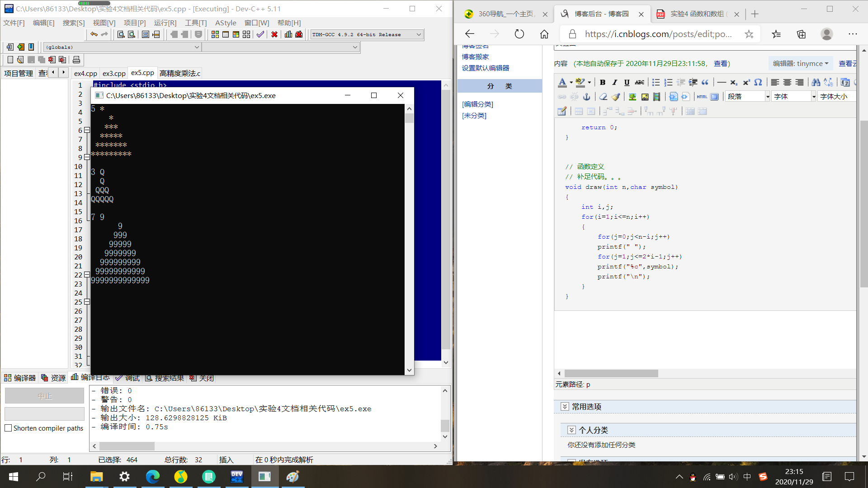Click the 博客搬家 link
Image resolution: width=868 pixels, height=488 pixels.
pos(475,56)
